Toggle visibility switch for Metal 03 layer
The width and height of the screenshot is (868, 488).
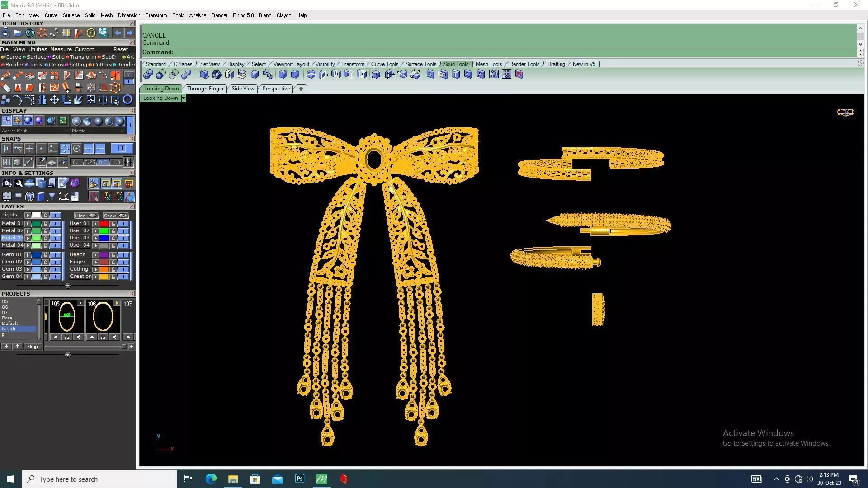click(x=56, y=238)
